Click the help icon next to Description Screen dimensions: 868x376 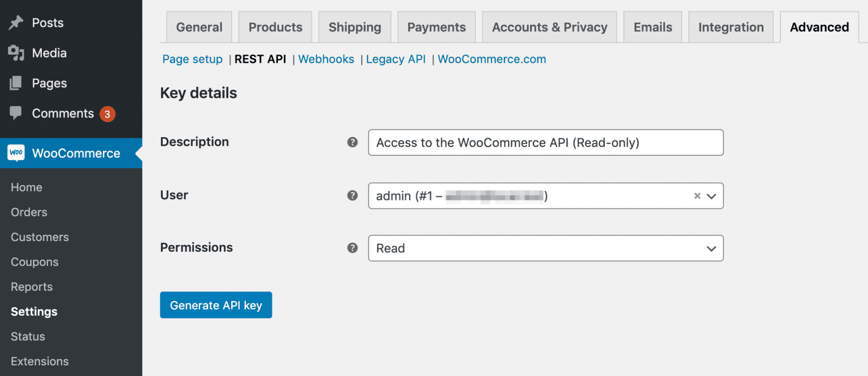tap(352, 142)
